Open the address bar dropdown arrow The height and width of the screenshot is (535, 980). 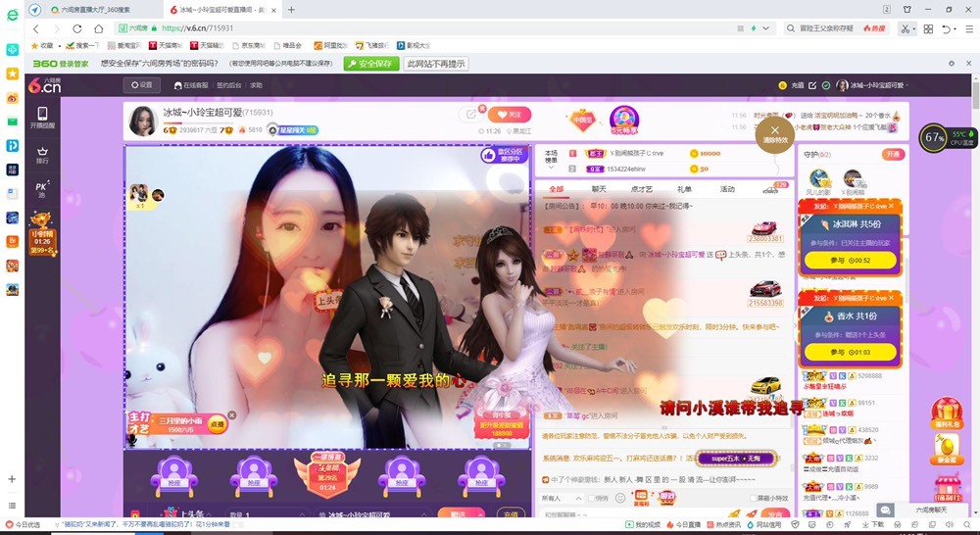765,28
